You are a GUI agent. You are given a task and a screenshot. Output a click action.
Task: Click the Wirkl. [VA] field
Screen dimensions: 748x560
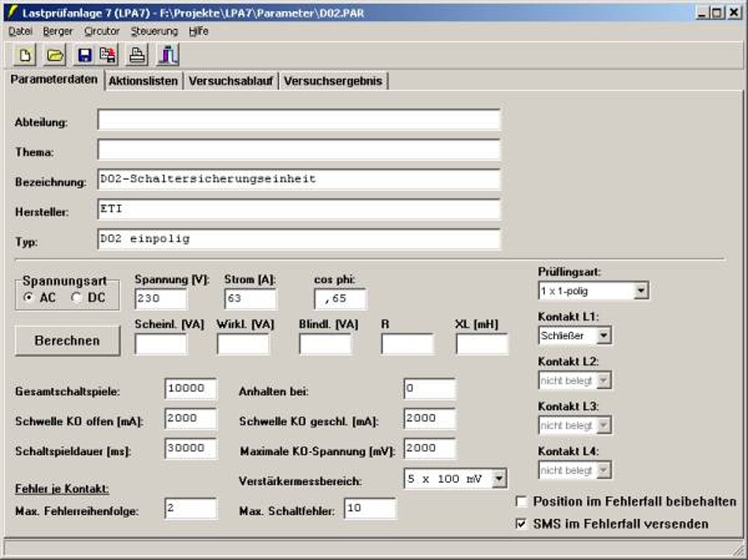click(244, 344)
